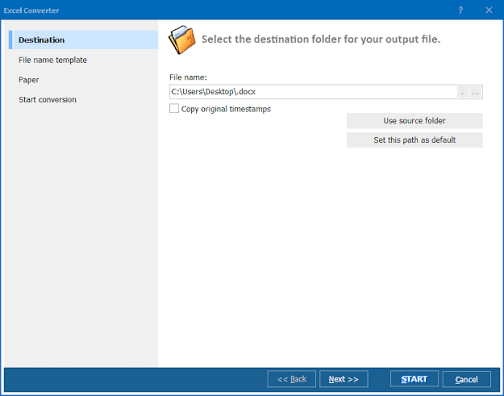Enable Copy original timestamps checkbox
The image size is (504, 396).
[x=174, y=109]
